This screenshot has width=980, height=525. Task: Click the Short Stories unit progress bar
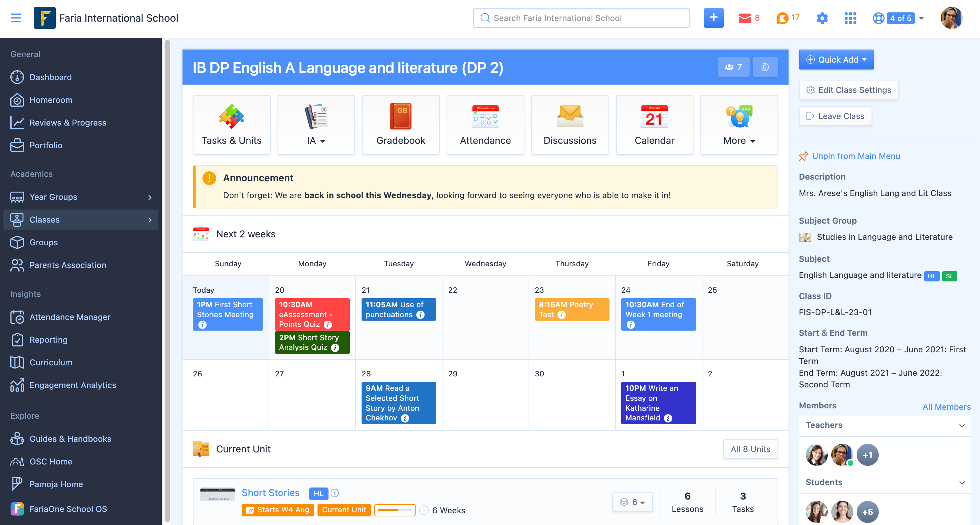click(395, 510)
